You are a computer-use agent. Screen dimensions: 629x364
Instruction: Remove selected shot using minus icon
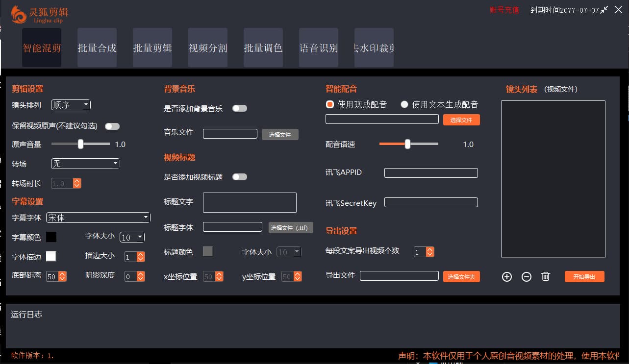coord(526,277)
